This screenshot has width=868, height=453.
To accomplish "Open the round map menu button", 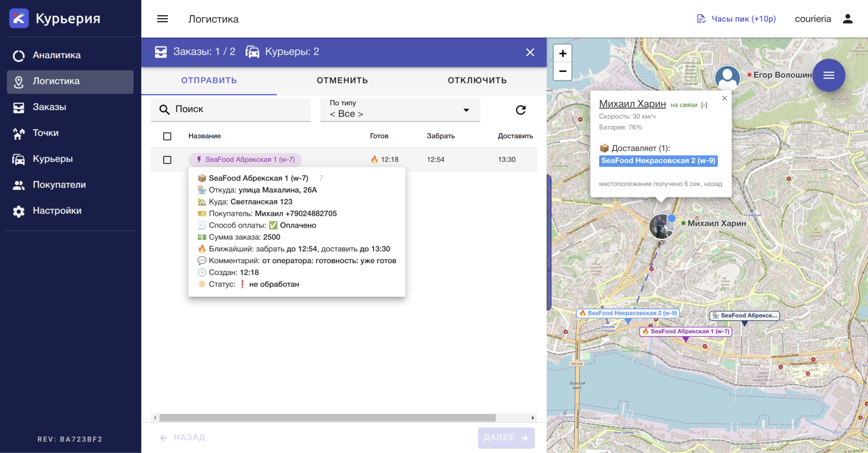I will tap(829, 75).
